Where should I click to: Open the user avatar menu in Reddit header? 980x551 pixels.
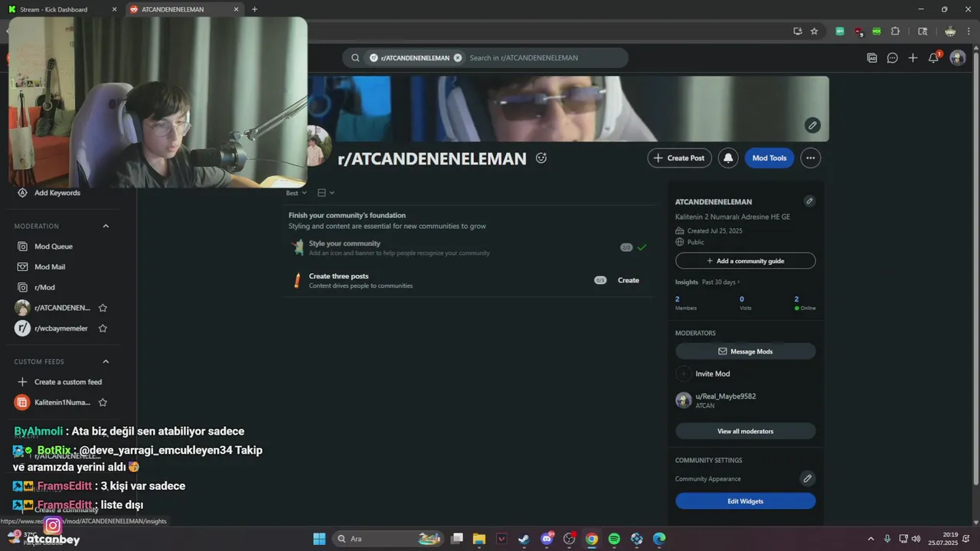(x=958, y=57)
